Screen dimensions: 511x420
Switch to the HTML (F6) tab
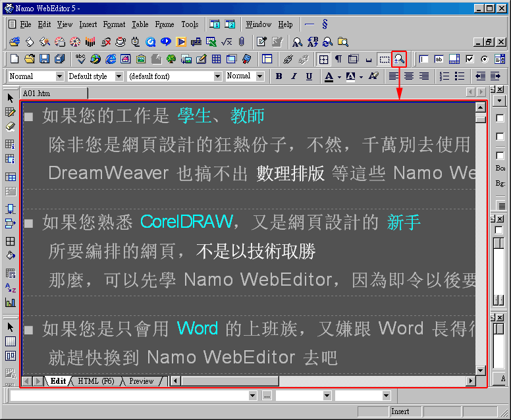96,381
